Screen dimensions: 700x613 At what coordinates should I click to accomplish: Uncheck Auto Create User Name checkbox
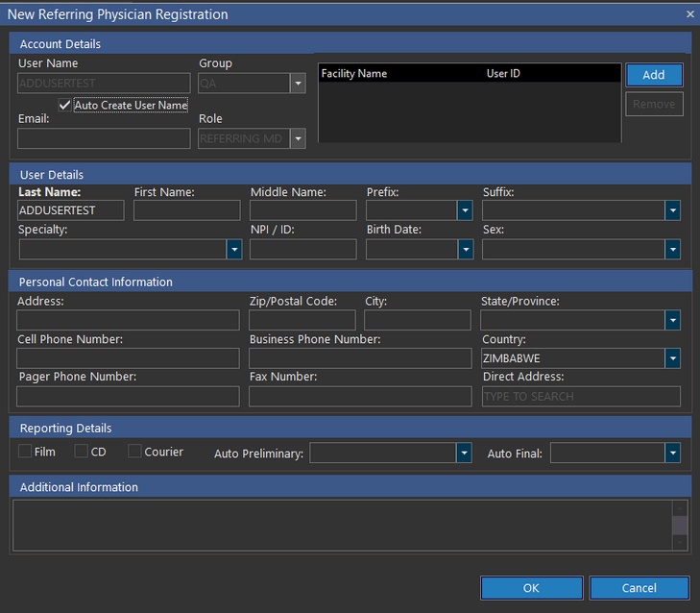pyautogui.click(x=65, y=105)
